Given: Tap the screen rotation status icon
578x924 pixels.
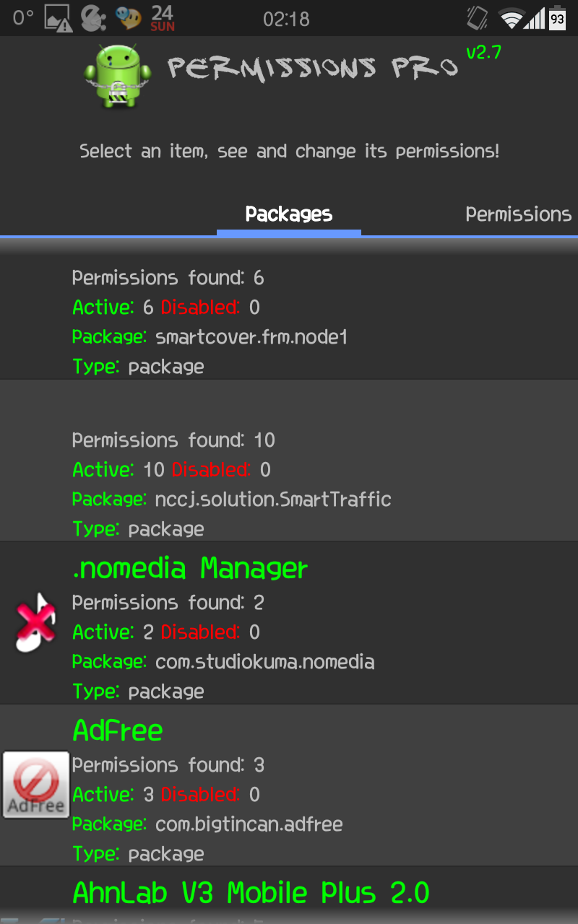Looking at the screenshot, I should 477,18.
